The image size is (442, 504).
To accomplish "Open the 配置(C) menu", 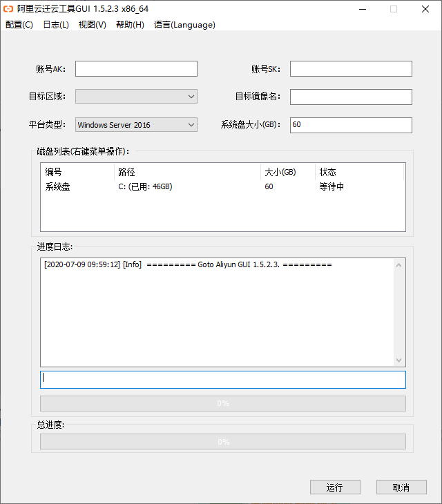I will (x=19, y=25).
